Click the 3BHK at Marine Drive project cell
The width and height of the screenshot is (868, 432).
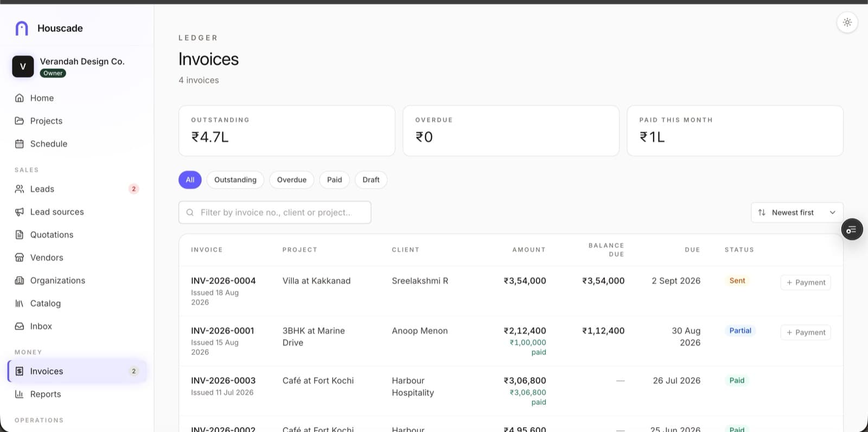[314, 337]
